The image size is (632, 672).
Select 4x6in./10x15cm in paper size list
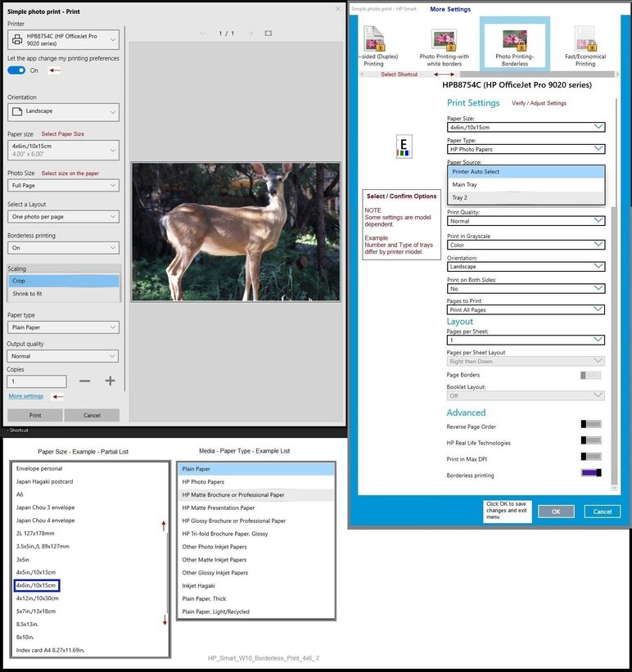37,585
